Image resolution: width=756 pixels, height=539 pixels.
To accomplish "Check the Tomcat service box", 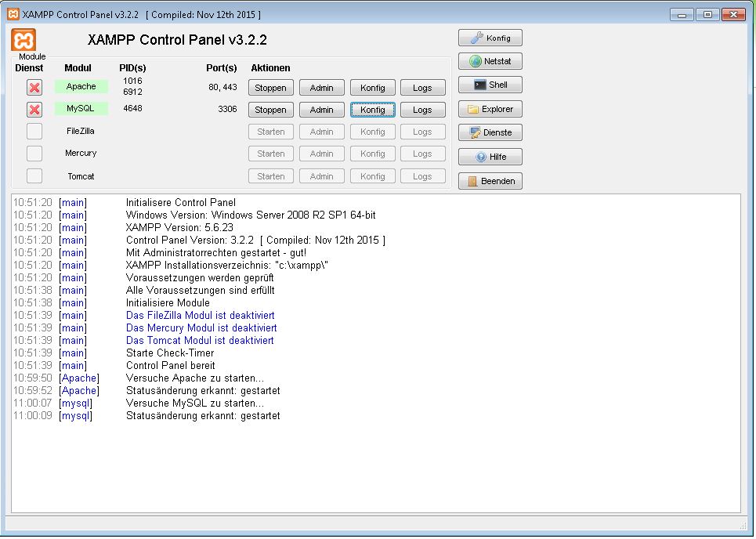I will (34, 175).
